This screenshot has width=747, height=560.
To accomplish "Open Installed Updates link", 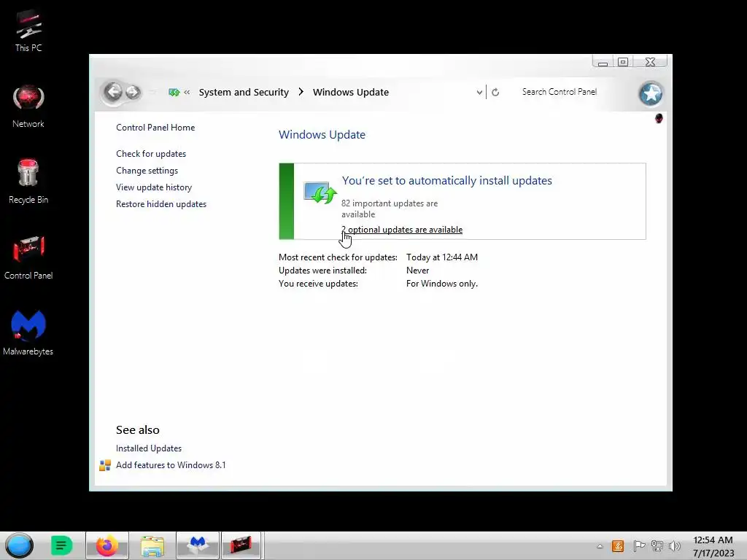I will click(x=149, y=448).
